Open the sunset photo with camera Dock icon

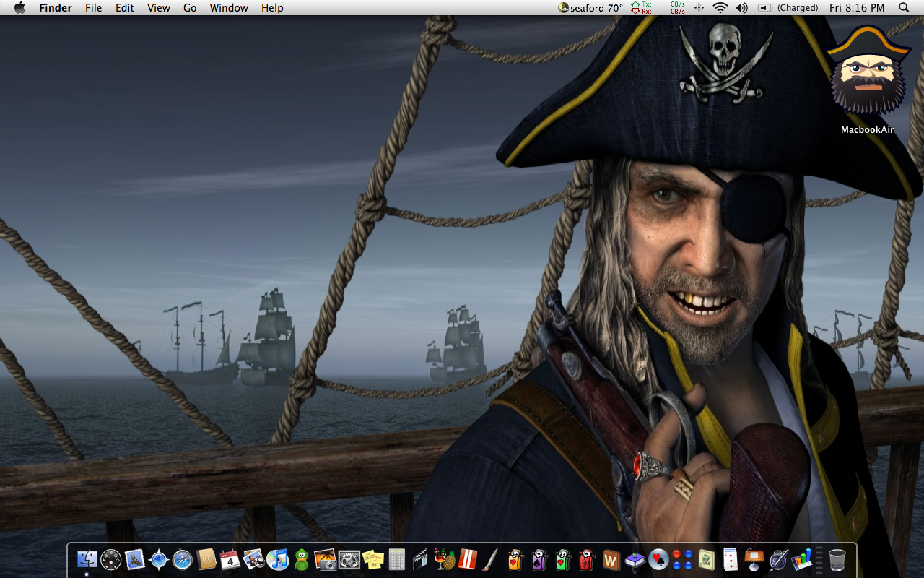[x=325, y=559]
